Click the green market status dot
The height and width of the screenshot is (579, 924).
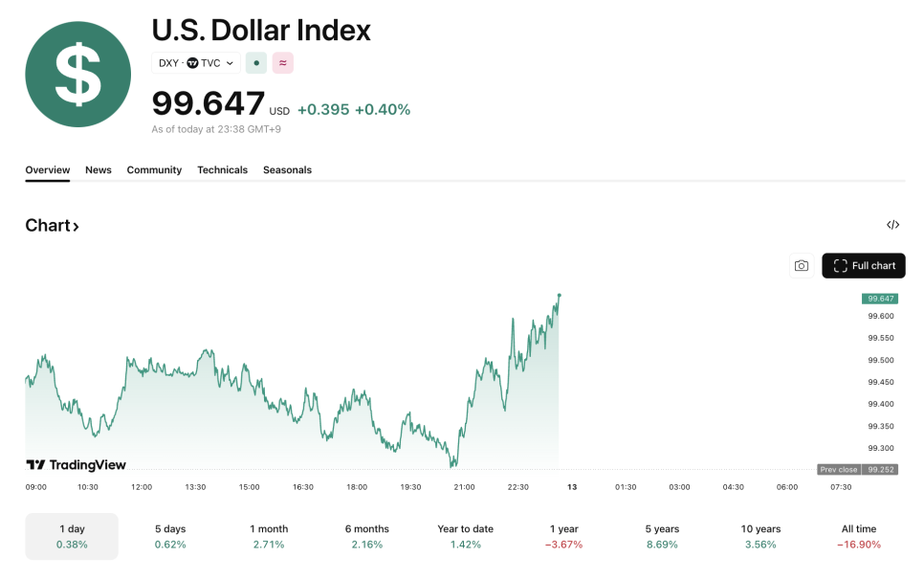coord(256,63)
